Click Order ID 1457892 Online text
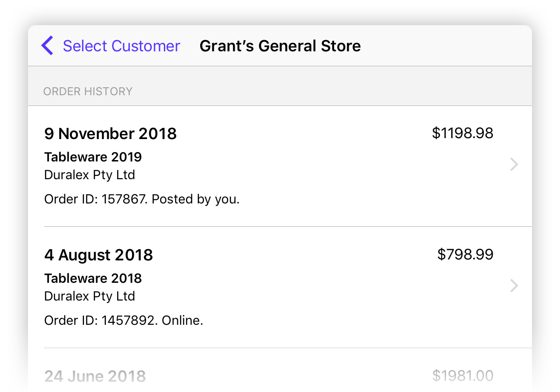Screen dimensions: 560x392 tap(124, 321)
